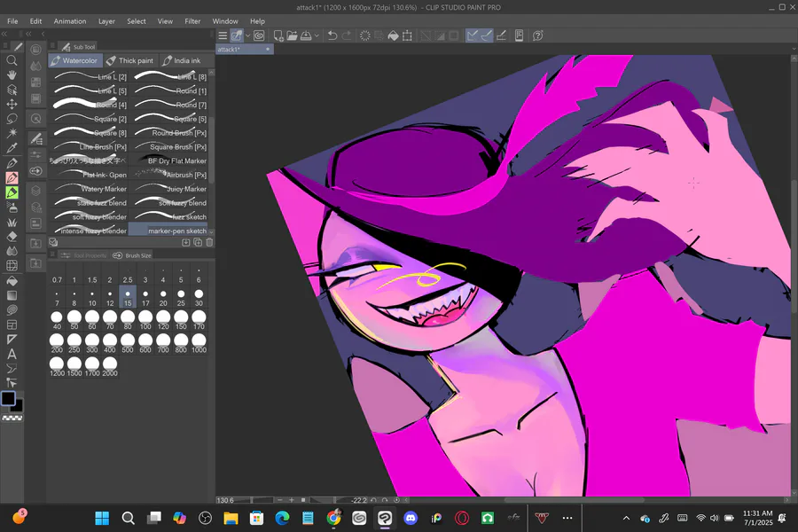
Task: Click the New canvas icon
Action: (278, 35)
